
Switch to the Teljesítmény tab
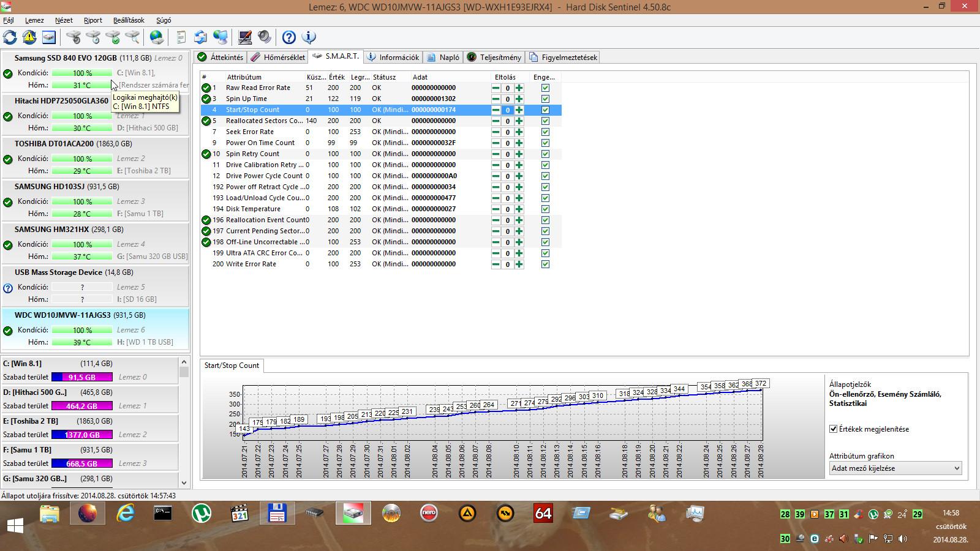pyautogui.click(x=494, y=57)
